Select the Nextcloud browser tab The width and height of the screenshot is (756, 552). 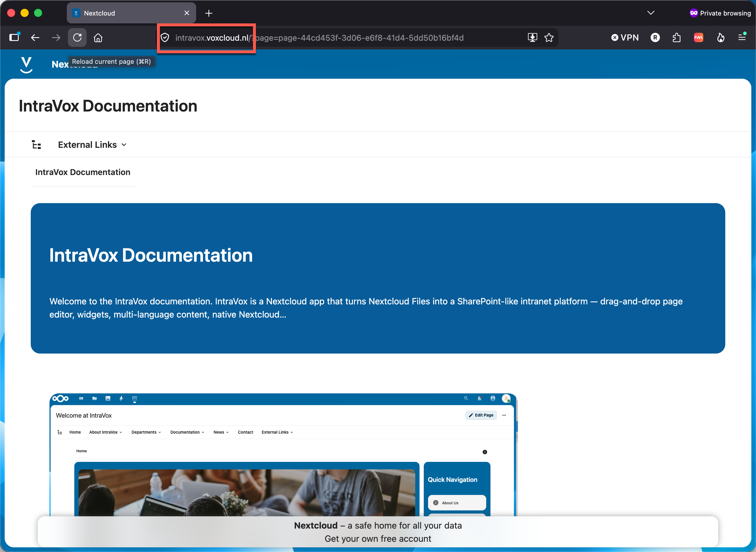tap(131, 13)
